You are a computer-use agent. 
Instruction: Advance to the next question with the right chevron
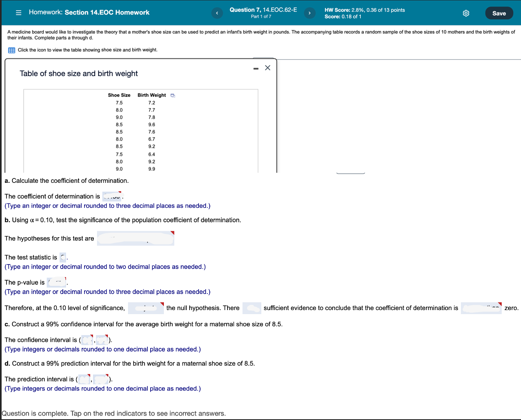[x=310, y=13]
